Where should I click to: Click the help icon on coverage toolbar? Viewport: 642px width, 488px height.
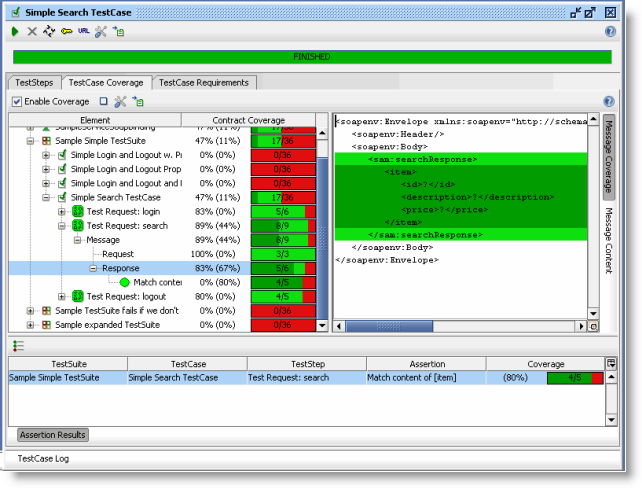(609, 101)
